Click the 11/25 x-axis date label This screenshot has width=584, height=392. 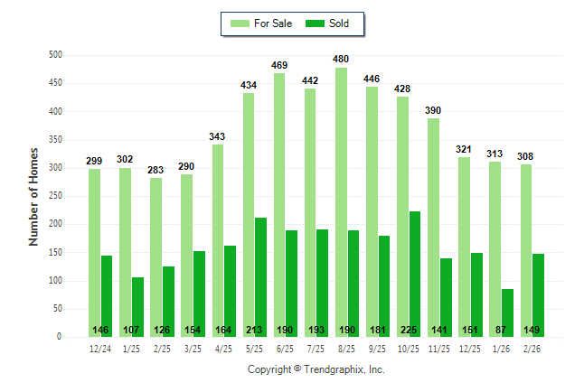coord(439,348)
